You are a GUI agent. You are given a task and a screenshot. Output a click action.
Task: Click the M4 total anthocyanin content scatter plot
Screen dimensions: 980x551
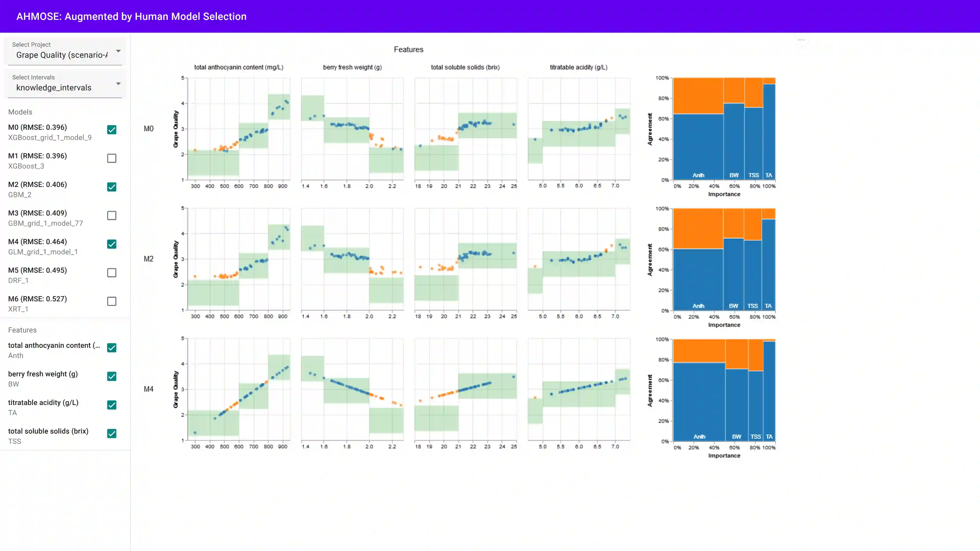tap(239, 389)
